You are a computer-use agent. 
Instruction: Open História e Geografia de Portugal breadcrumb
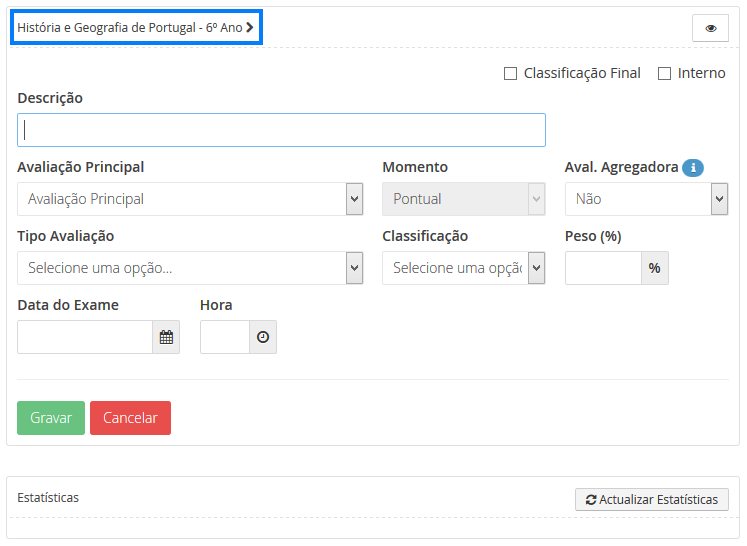click(x=130, y=28)
